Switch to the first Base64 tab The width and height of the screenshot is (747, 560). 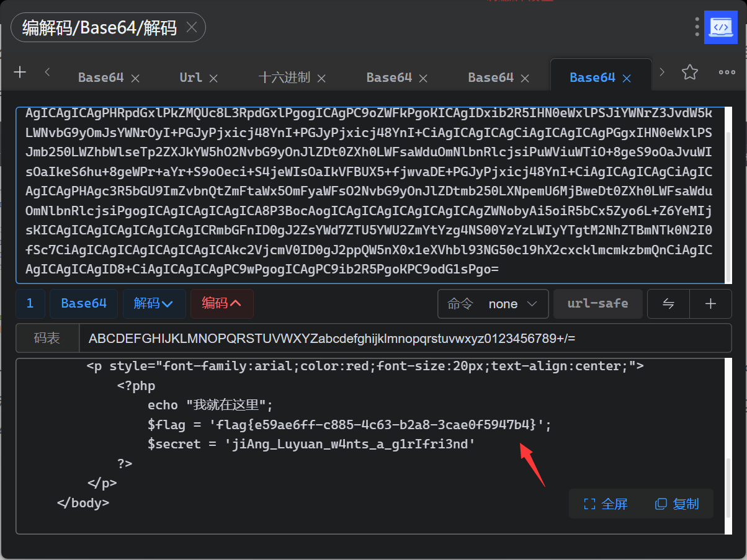pyautogui.click(x=101, y=78)
